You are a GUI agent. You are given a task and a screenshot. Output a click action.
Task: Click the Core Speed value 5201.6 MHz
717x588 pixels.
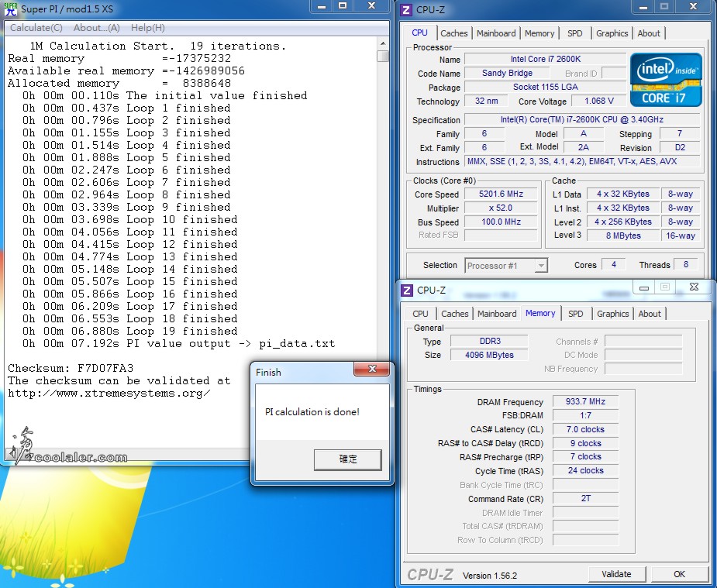pos(501,194)
